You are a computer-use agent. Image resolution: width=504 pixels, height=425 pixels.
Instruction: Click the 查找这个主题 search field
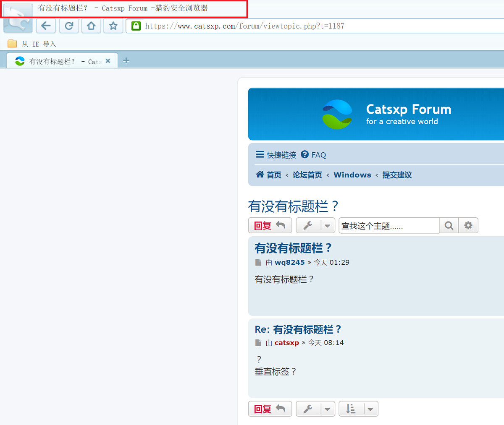pos(388,226)
